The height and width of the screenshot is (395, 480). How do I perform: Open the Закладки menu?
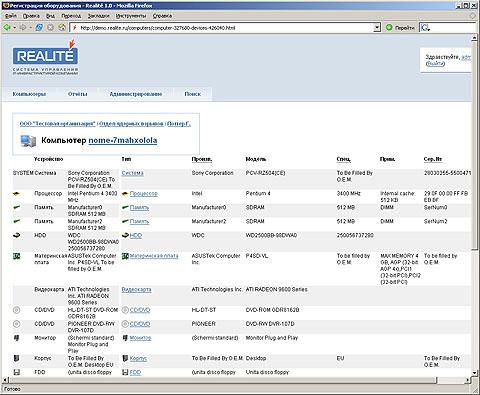(98, 16)
